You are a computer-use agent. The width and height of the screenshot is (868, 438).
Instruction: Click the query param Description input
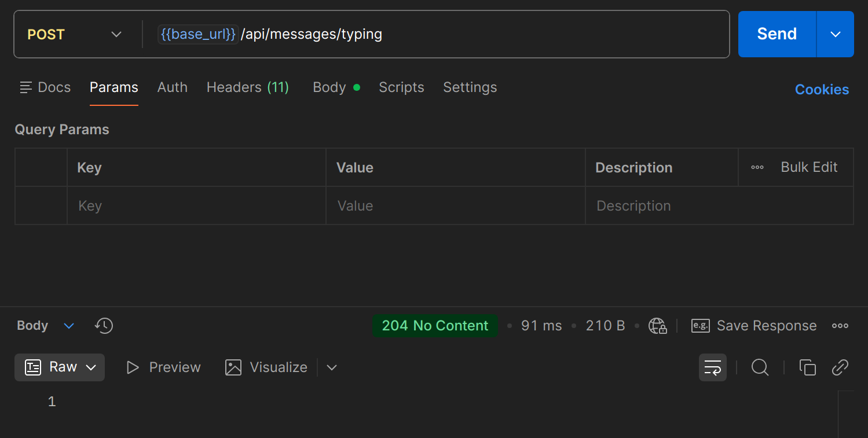click(719, 205)
